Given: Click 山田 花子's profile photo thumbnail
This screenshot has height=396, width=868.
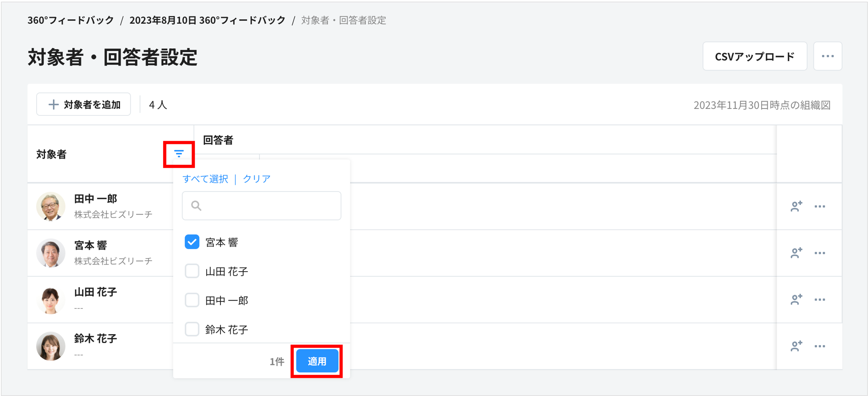Looking at the screenshot, I should click(x=51, y=300).
